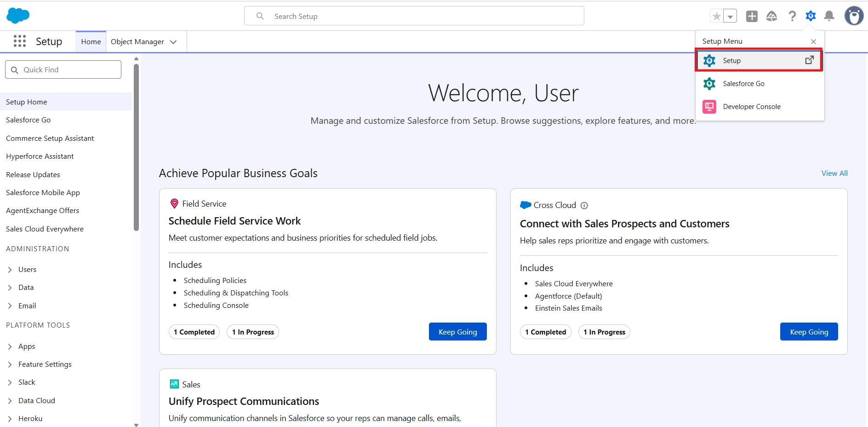Click 1 Completed on Cross Cloud card
868x427 pixels.
[x=546, y=332]
